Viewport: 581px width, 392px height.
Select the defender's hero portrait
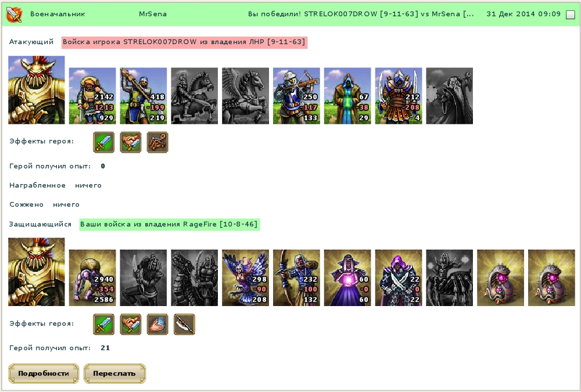(36, 272)
